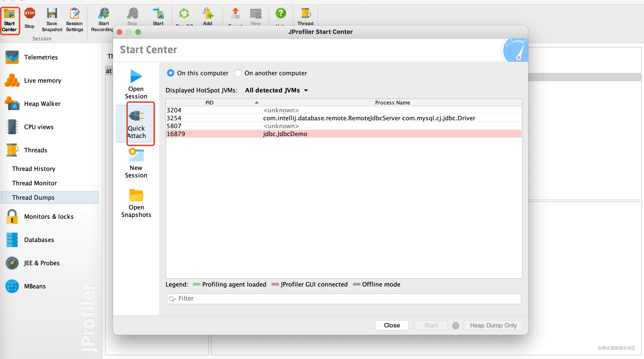Screen dimensions: 644x359
Task: Click the red STOP session icon
Action: pyautogui.click(x=30, y=13)
